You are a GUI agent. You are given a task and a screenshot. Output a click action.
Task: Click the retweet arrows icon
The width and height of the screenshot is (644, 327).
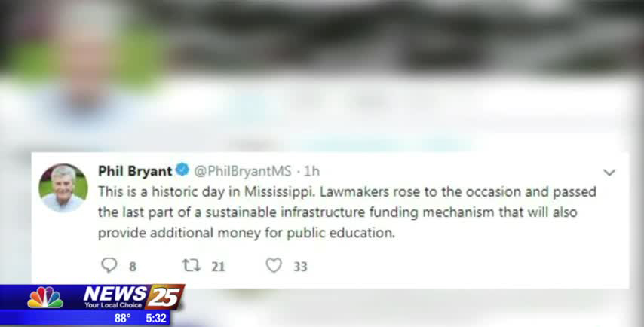[x=192, y=265]
